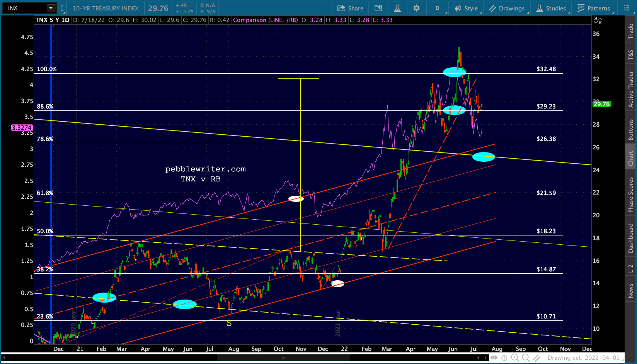The image size is (637, 364).
Task: Click the zoom in magnifier icon
Action: coord(515,358)
